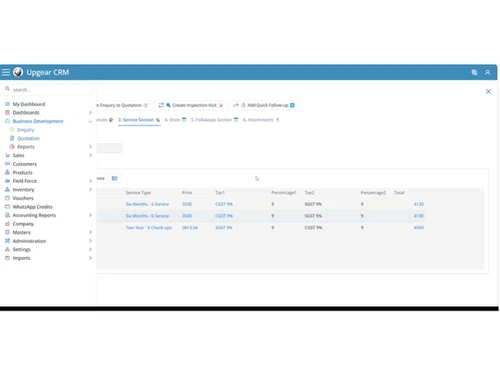Expand the Settings chevron
Viewport: 500px width, 375px height.
click(x=90, y=249)
